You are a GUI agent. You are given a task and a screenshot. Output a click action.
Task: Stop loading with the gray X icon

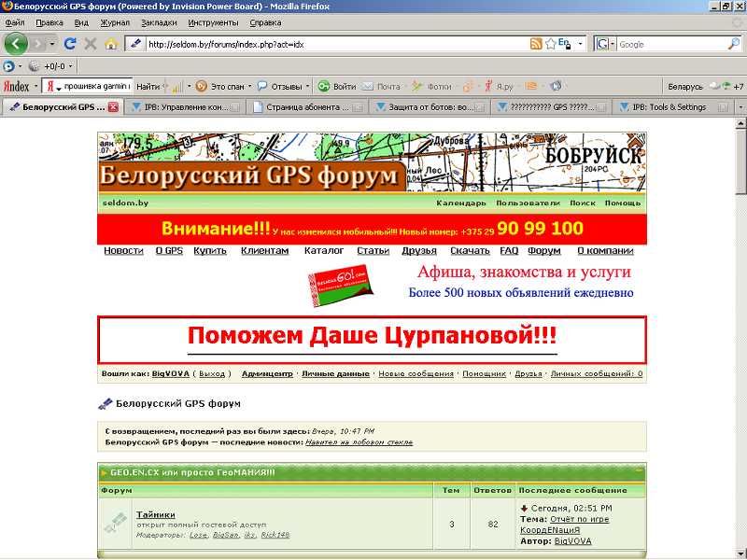91,44
